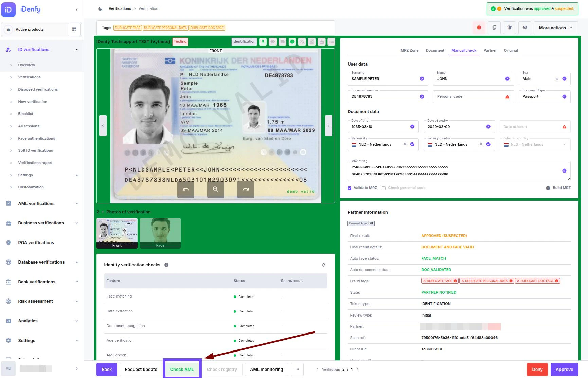This screenshot has height=378, width=588.
Task: Toggle the Document number verified checkmark
Action: (x=422, y=97)
